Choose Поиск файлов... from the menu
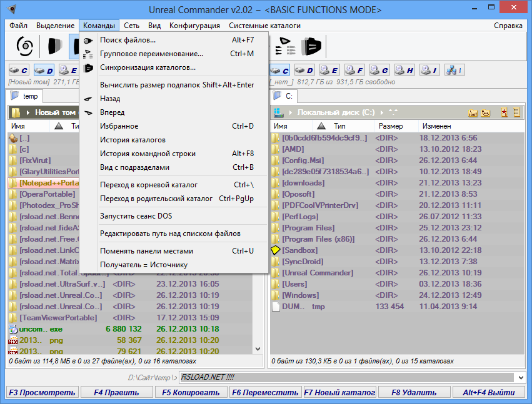Viewport: 532px width, 404px height. (174, 40)
